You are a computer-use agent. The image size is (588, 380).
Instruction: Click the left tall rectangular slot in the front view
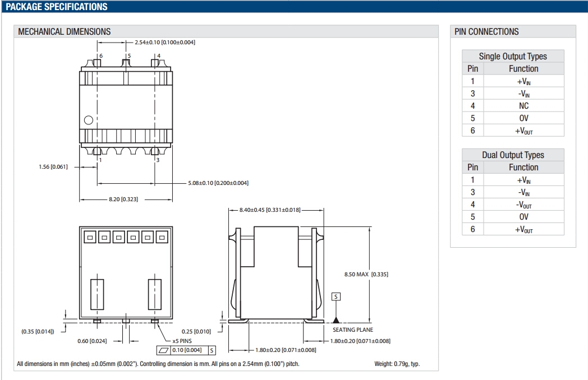pyautogui.click(x=97, y=294)
